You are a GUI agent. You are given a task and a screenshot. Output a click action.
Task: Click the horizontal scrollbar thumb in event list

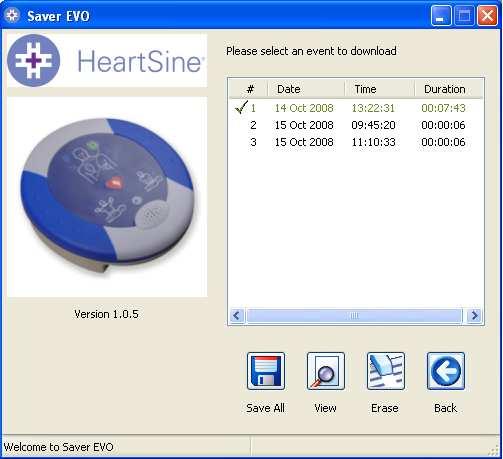coord(354,315)
